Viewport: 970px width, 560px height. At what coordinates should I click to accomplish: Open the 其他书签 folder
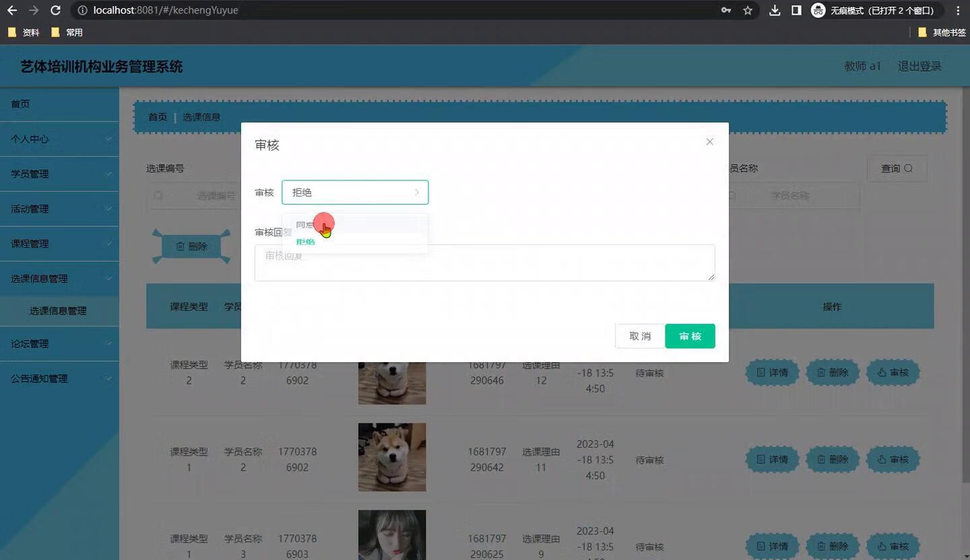click(942, 32)
